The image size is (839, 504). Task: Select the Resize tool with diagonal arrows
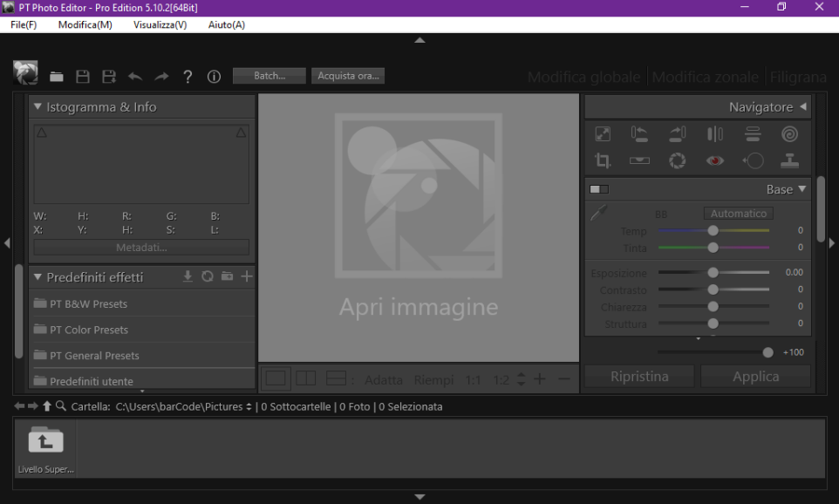(x=603, y=133)
